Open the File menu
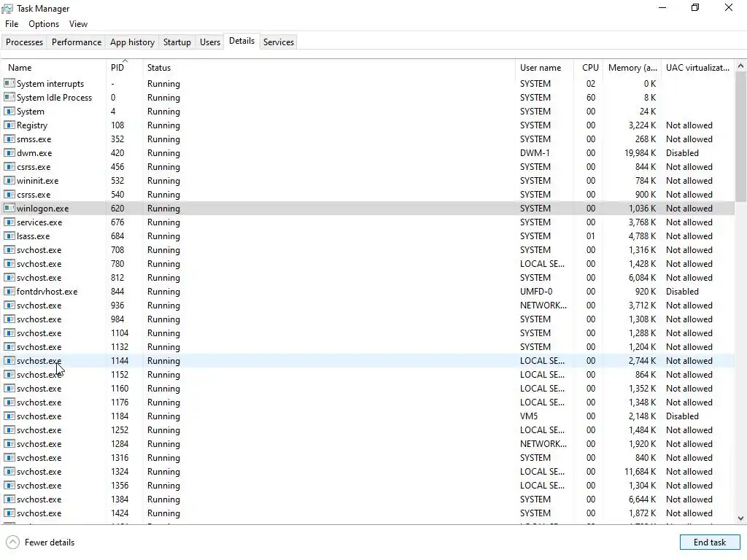This screenshot has height=560, width=747. pos(12,24)
